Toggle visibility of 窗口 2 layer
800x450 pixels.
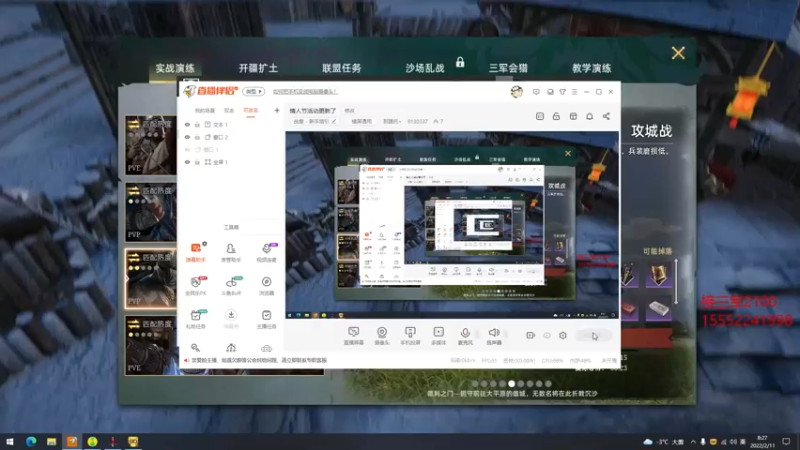click(187, 137)
